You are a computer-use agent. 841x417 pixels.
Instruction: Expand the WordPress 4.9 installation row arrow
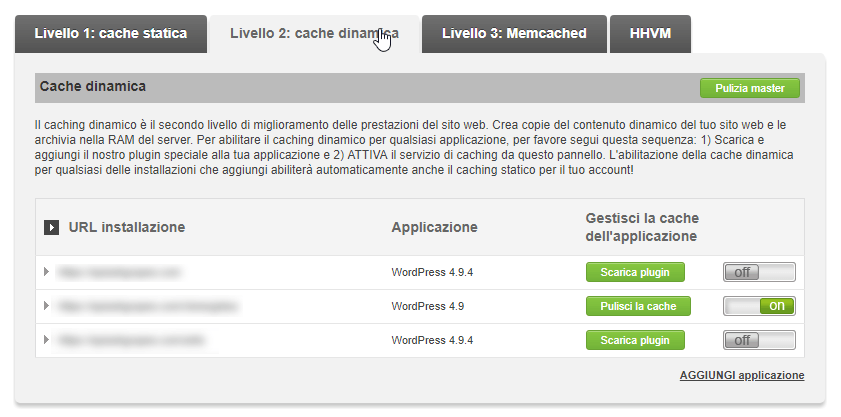(46, 306)
